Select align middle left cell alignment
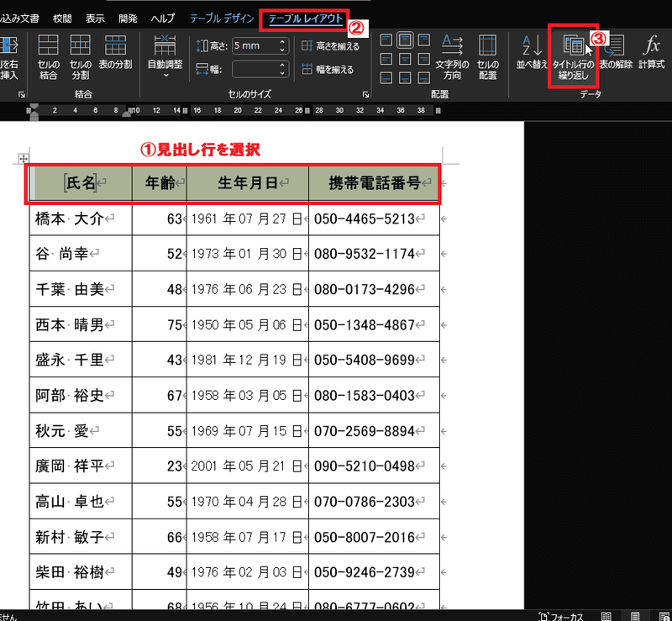Image resolution: width=672 pixels, height=621 pixels. [x=386, y=59]
